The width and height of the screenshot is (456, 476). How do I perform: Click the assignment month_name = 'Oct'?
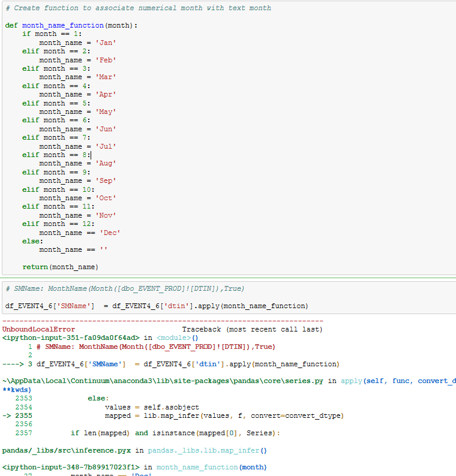tap(77, 198)
